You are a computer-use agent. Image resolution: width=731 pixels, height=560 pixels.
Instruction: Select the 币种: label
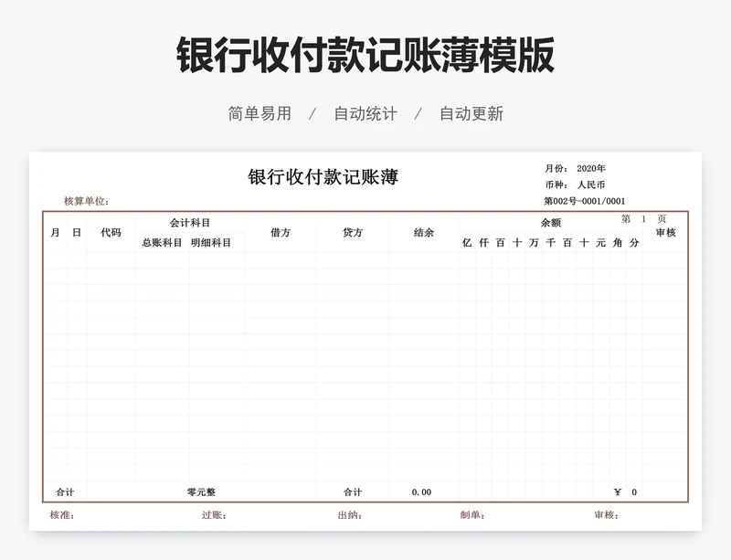coord(556,185)
